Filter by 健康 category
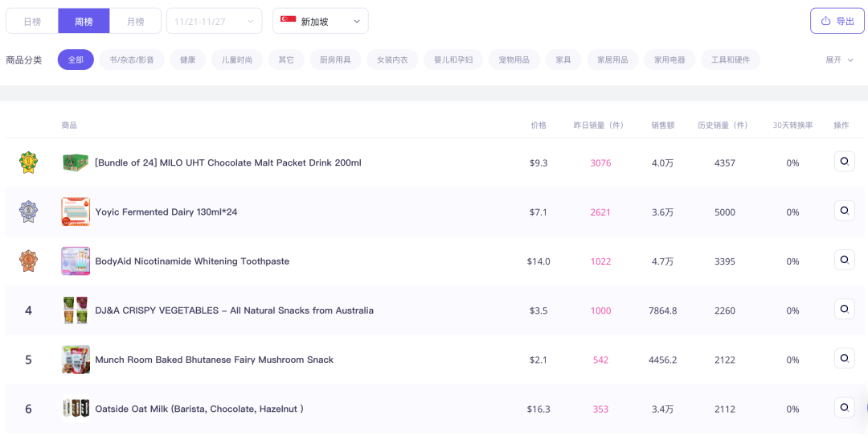868x436 pixels. 187,60
